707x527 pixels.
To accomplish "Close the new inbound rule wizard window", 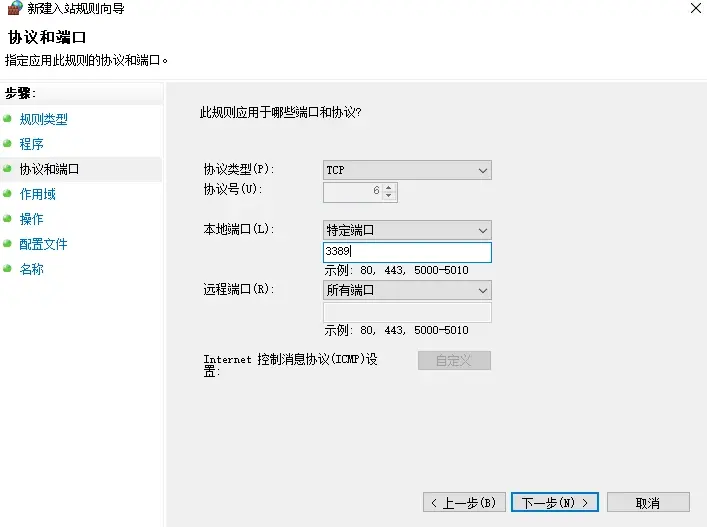I will [694, 8].
